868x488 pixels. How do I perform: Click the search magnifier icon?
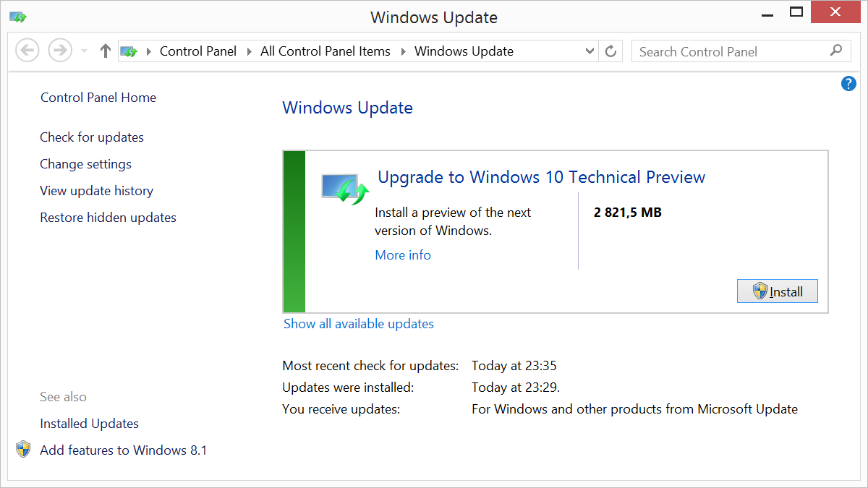[835, 51]
